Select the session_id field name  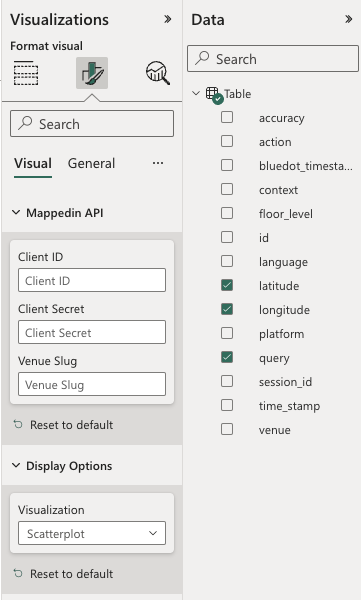coord(285,382)
